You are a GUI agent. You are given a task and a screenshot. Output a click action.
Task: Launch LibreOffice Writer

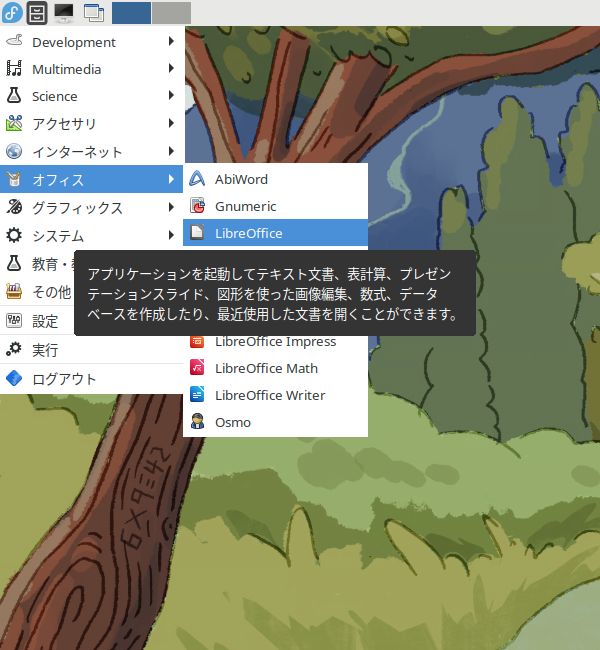275,395
